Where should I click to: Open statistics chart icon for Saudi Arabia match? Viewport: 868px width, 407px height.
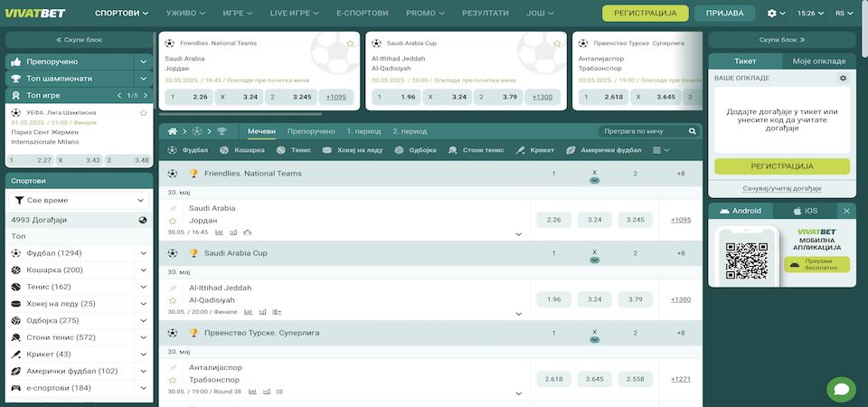[x=219, y=232]
